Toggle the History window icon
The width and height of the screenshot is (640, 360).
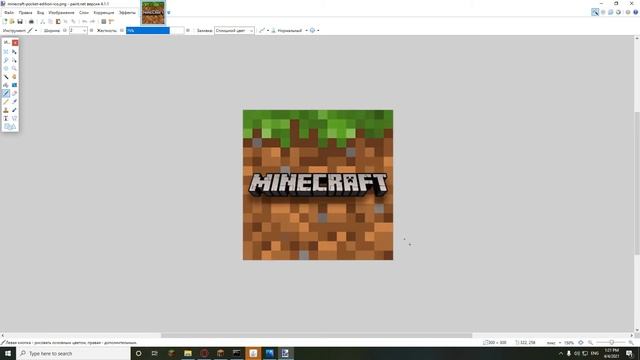(603, 13)
